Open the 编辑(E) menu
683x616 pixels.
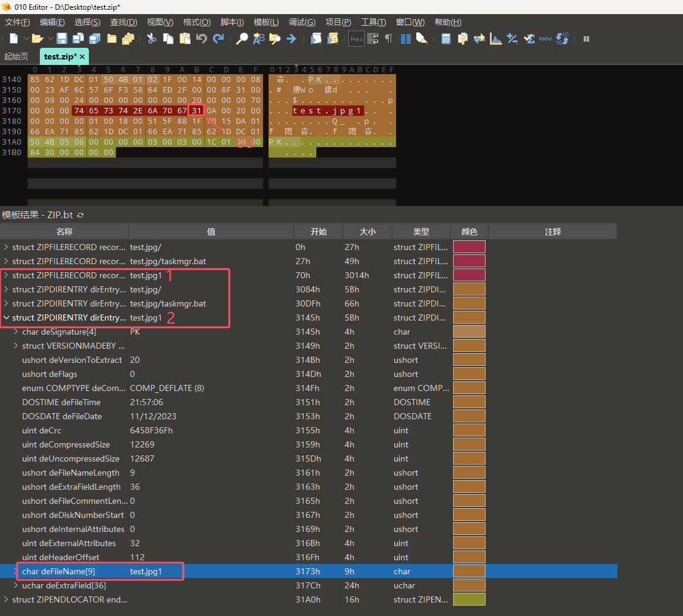52,22
